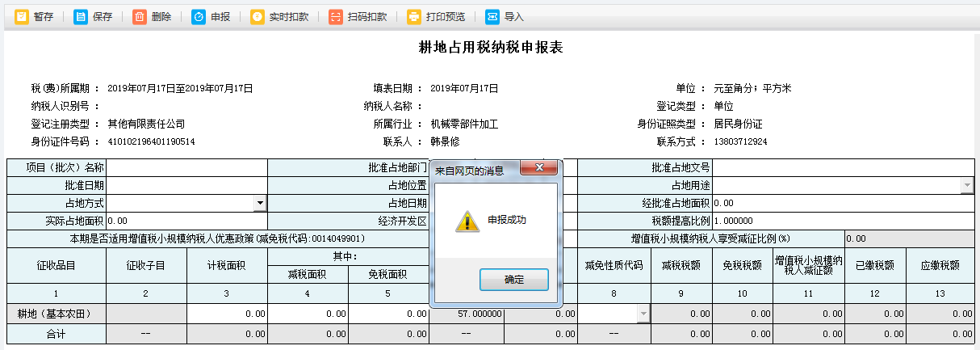The width and height of the screenshot is (980, 350).
Task: Click the 计税面积 total in 合计 row
Action: [x=227, y=333]
